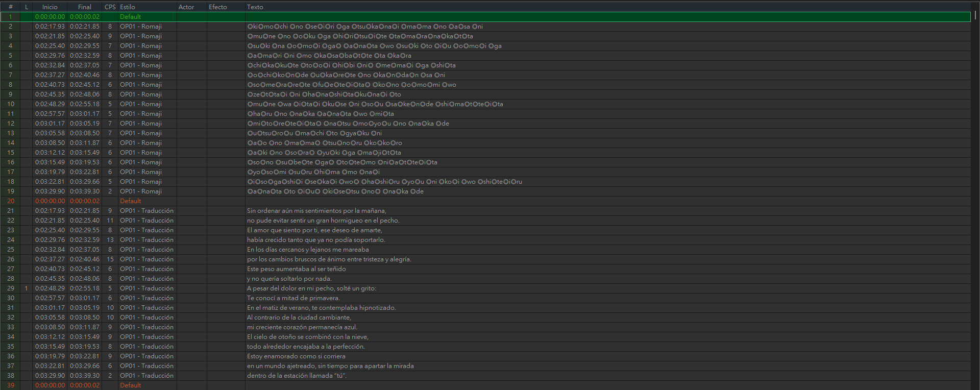This screenshot has height=390, width=980.
Task: Click the Inicio column header
Action: pos(50,7)
